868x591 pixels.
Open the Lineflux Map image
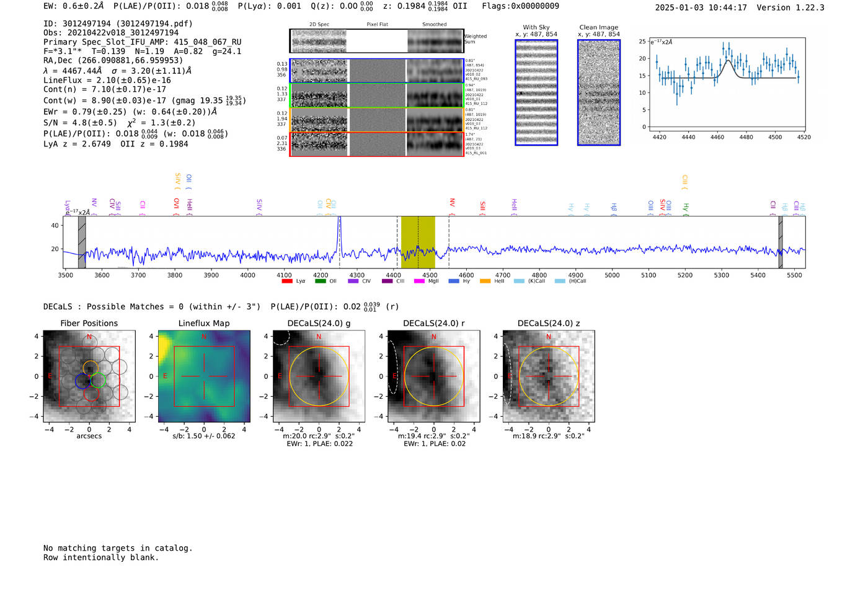coord(204,376)
